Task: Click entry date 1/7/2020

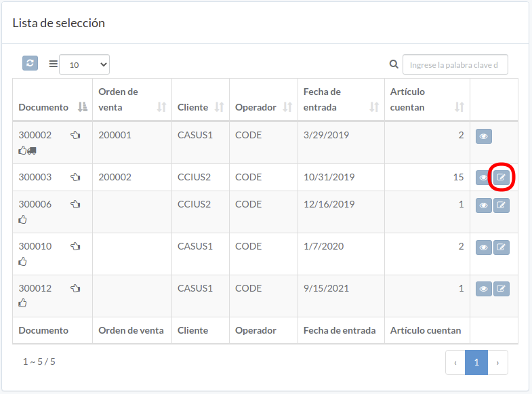Action: coord(323,246)
